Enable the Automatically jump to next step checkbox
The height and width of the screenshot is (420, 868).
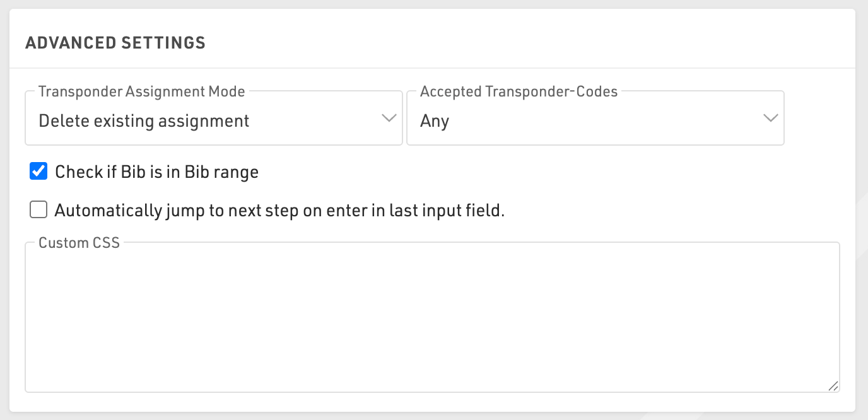39,209
